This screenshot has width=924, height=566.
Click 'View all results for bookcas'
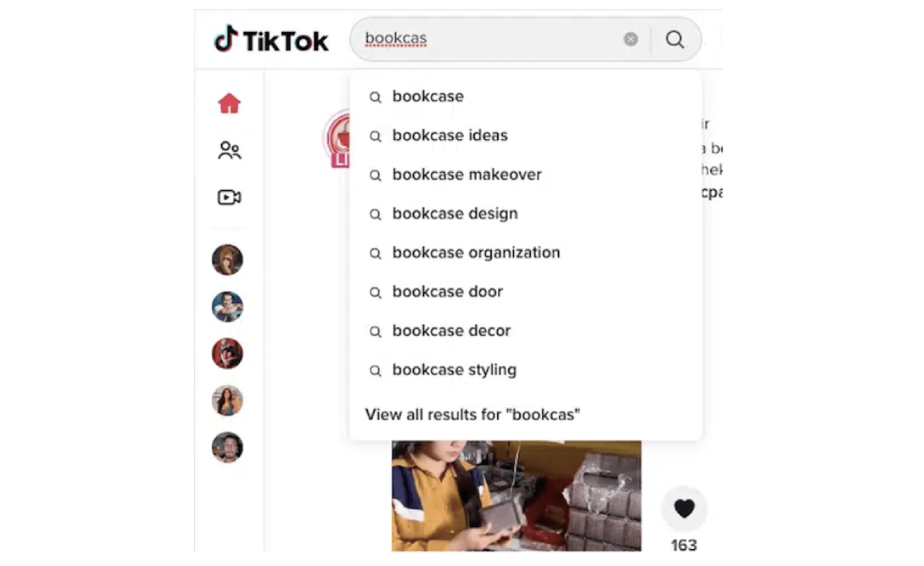pyautogui.click(x=471, y=414)
